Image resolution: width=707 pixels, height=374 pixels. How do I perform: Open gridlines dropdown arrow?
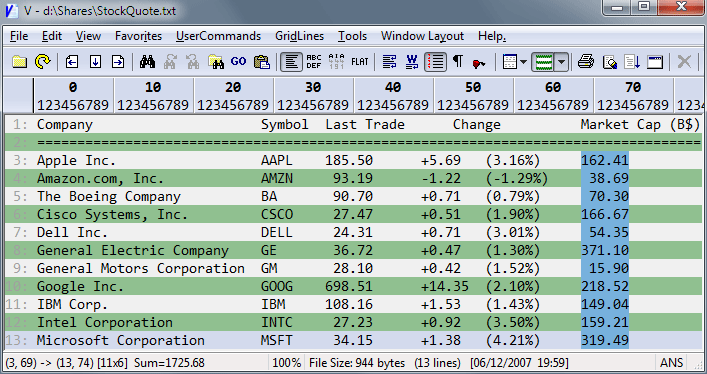pyautogui.click(x=561, y=62)
